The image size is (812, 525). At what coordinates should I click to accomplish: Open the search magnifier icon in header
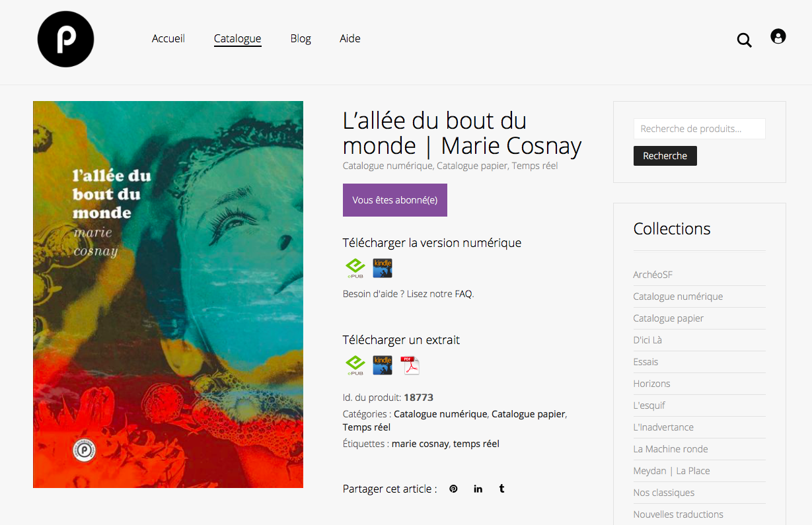click(744, 40)
